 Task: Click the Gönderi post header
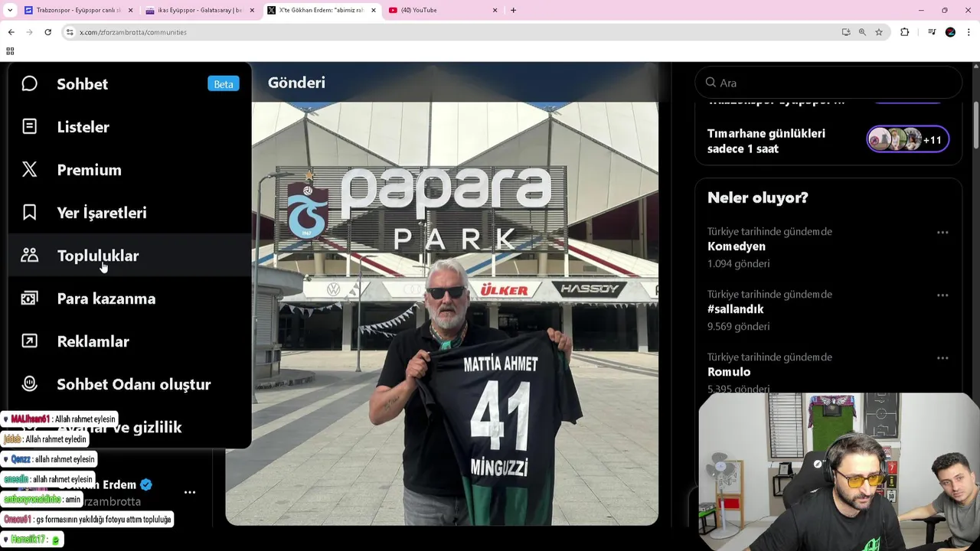click(x=296, y=83)
